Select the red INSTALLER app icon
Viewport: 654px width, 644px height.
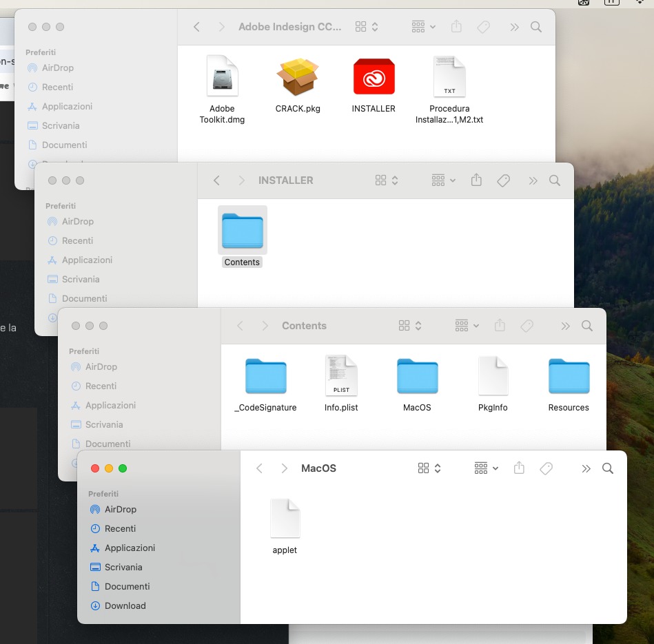374,77
